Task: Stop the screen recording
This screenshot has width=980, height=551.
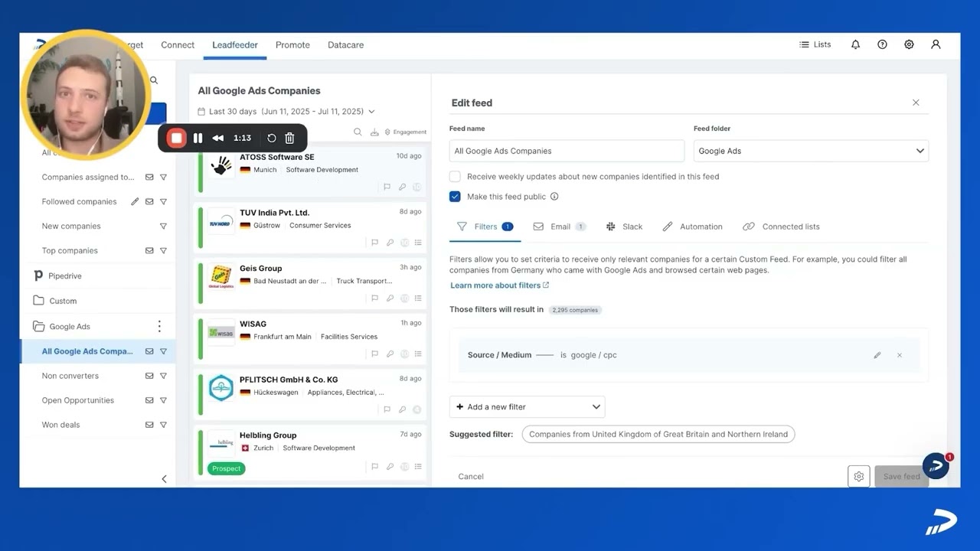Action: click(177, 138)
